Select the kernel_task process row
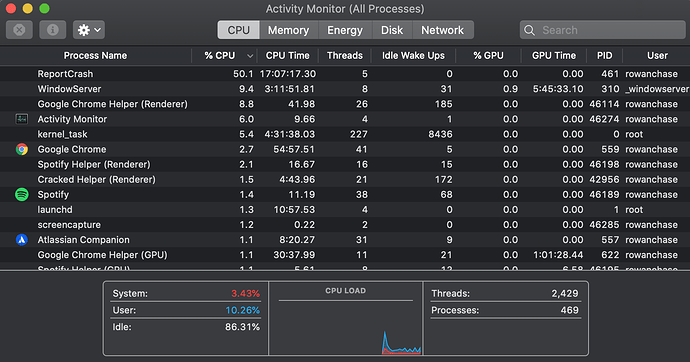The image size is (690, 362). coord(345,134)
